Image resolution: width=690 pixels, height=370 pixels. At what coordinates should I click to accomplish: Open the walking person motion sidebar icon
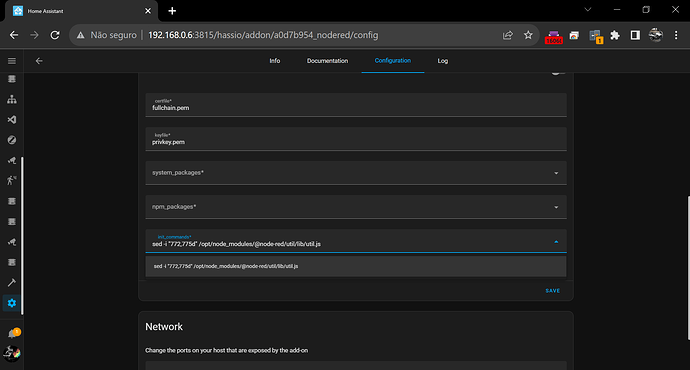coord(12,180)
